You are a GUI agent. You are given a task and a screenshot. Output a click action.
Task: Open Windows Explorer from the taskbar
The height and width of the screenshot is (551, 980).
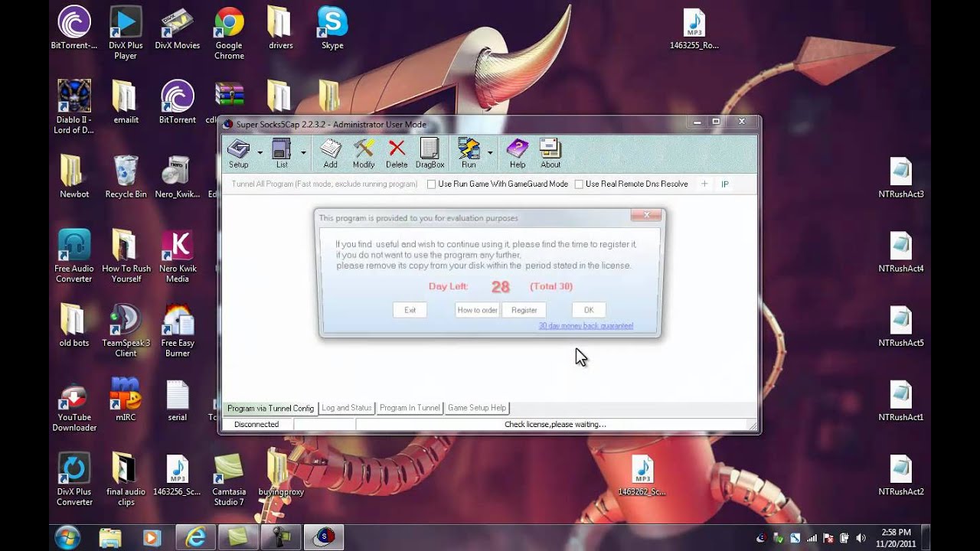(x=110, y=537)
